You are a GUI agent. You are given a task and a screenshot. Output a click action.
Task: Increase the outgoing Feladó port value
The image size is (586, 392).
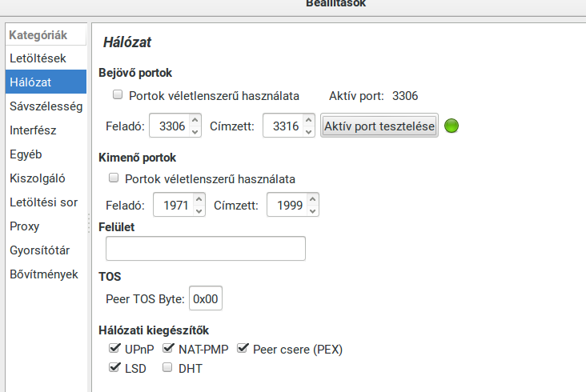pos(199,199)
